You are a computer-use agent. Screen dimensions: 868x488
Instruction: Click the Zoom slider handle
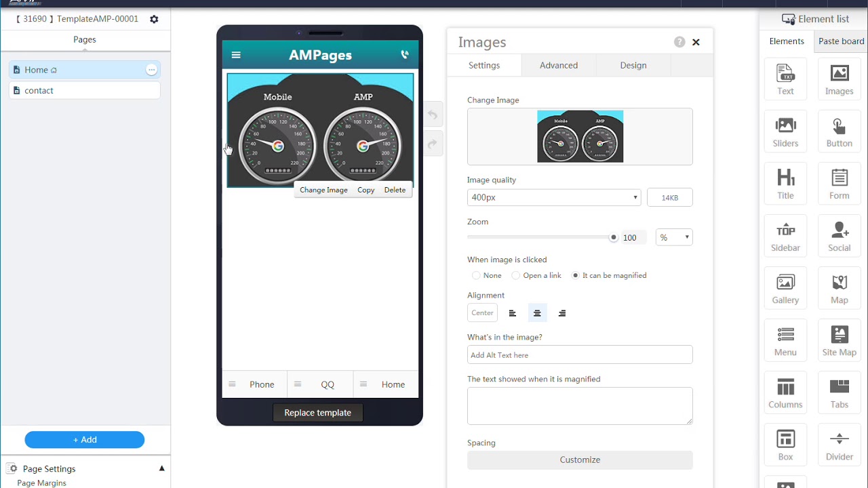pyautogui.click(x=614, y=237)
